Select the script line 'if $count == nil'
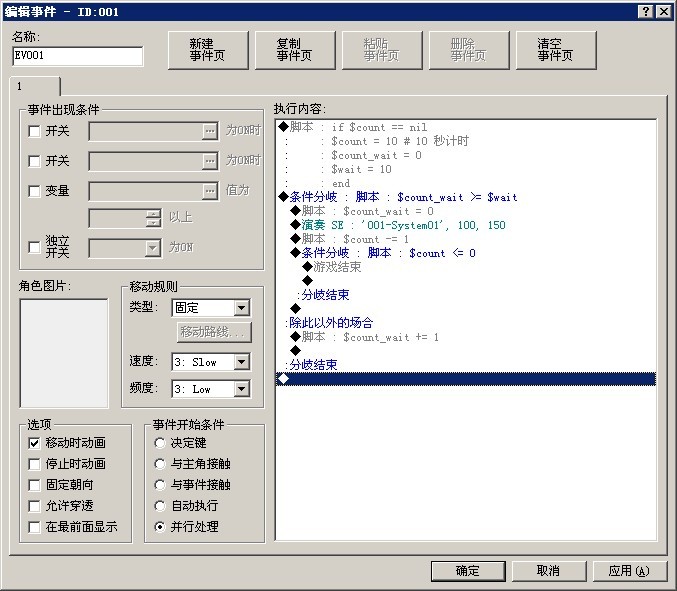677x591 pixels. [x=466, y=127]
